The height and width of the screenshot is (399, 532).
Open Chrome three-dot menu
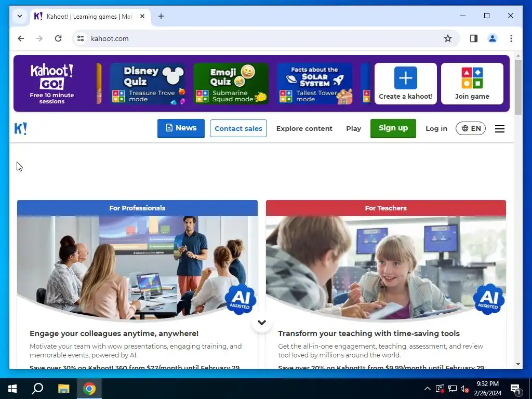[511, 38]
